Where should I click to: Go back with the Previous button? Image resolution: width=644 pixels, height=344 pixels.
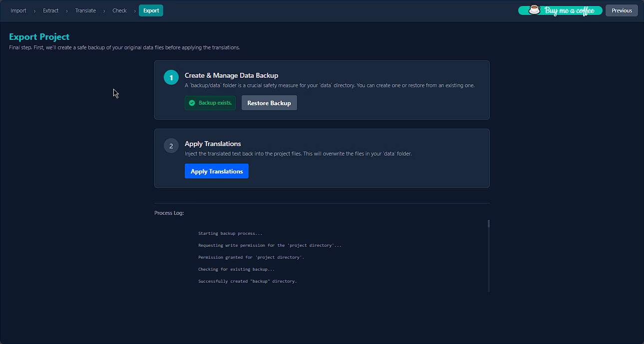[x=622, y=10]
